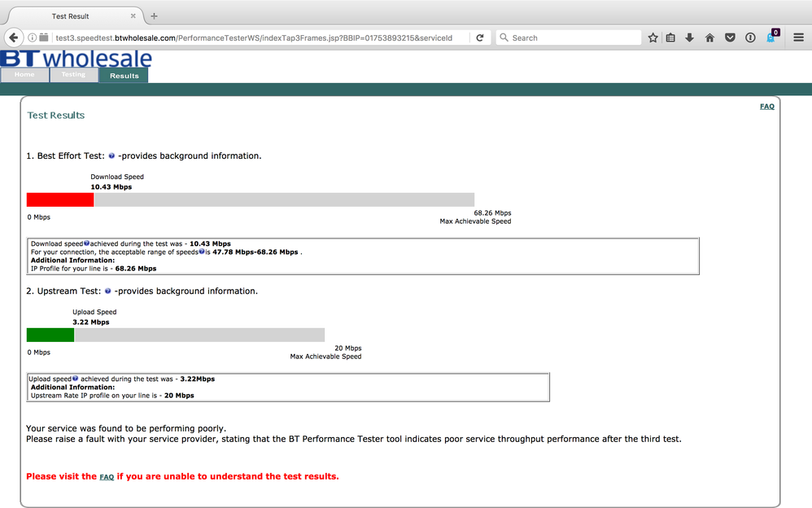The image size is (812, 508).
Task: Click 'Your service was found to be performing poorly'
Action: [x=126, y=429]
